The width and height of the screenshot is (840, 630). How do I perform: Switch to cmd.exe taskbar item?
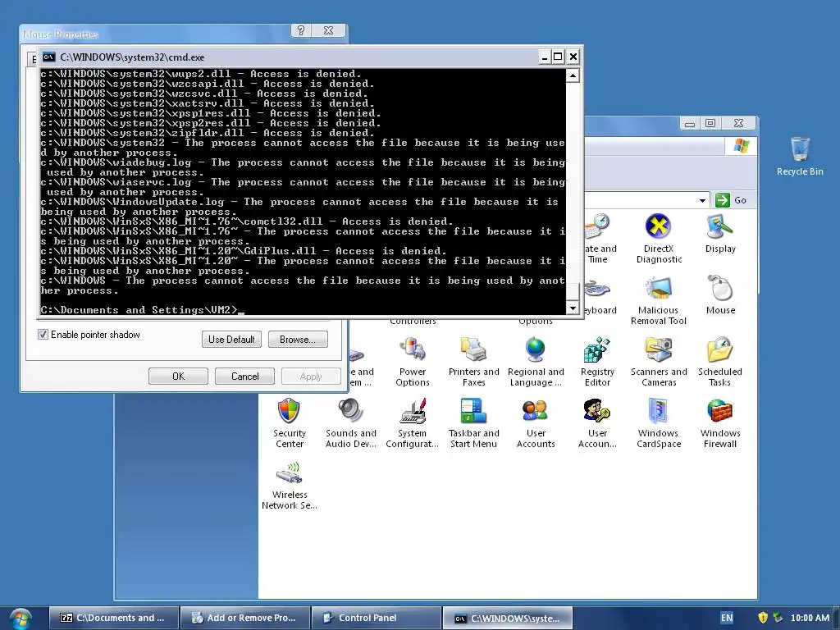click(507, 618)
